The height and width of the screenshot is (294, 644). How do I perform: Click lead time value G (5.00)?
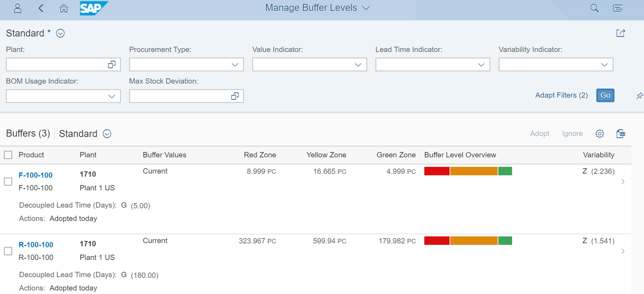click(x=136, y=205)
